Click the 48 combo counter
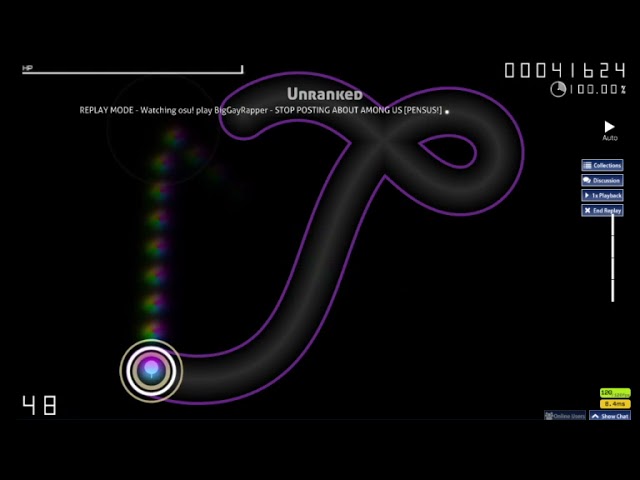Image resolution: width=640 pixels, height=480 pixels. coord(39,405)
